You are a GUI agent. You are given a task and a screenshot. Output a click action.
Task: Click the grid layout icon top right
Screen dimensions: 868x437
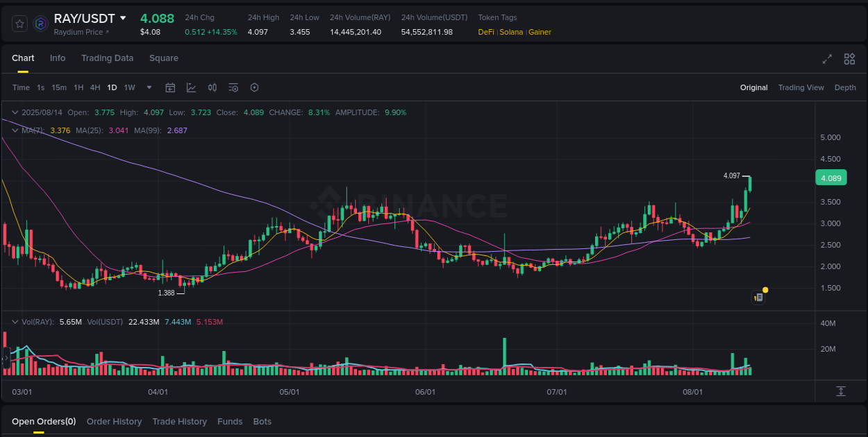849,60
